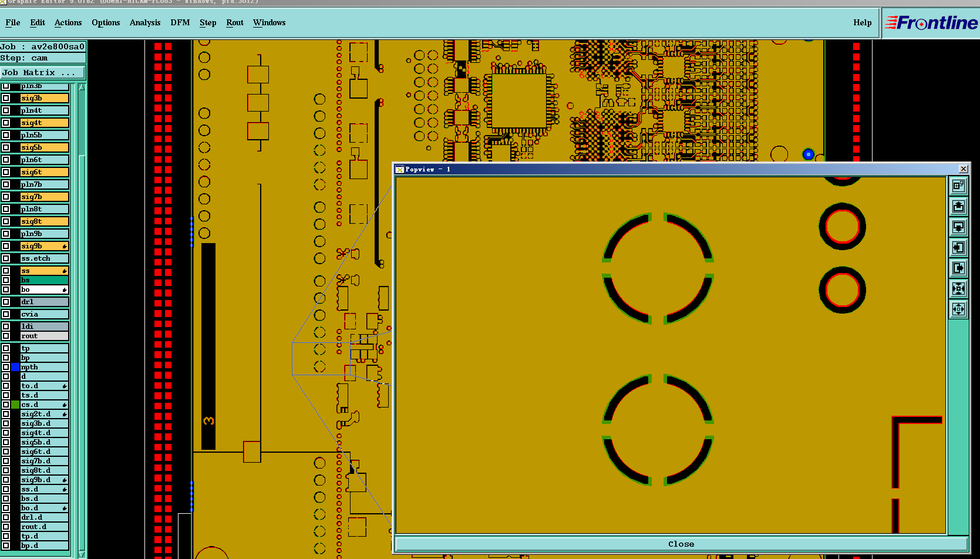Toggle the sig5b layer checkbox
Screen dimensions: 980x559
coord(6,147)
